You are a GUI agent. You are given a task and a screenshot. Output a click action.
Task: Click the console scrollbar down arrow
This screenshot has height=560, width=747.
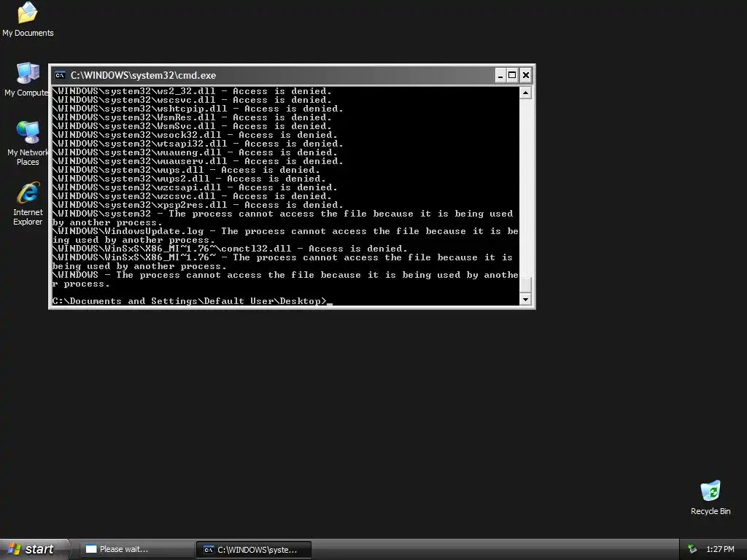(525, 300)
